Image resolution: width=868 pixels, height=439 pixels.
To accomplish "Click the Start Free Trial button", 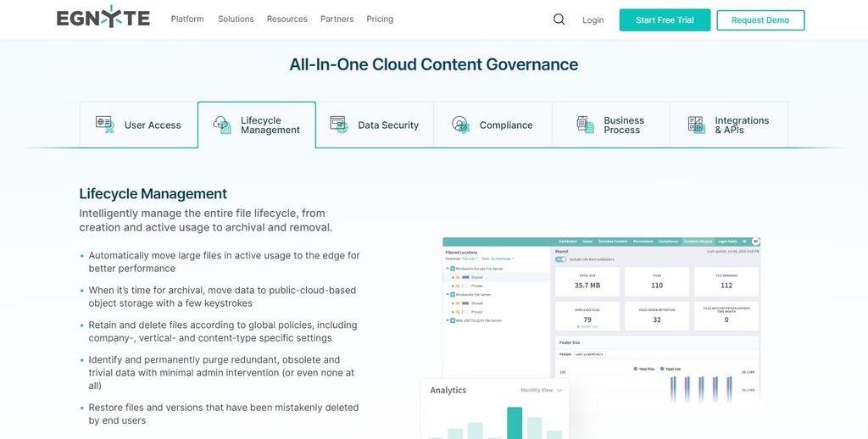I will click(x=665, y=20).
